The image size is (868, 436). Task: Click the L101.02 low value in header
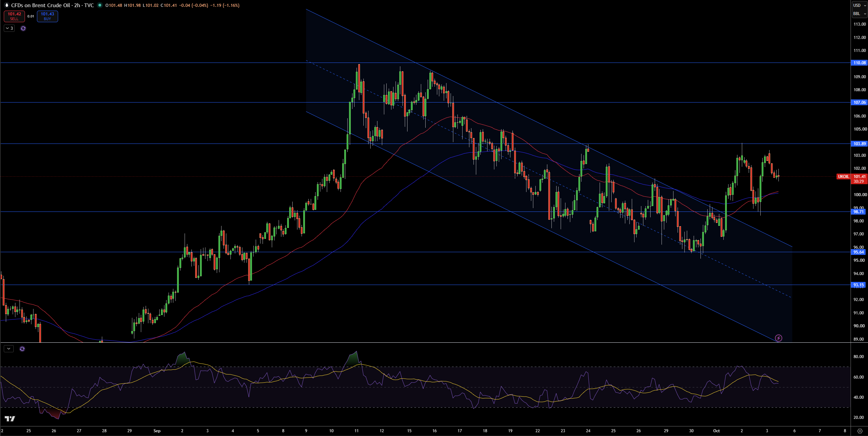[151, 5]
